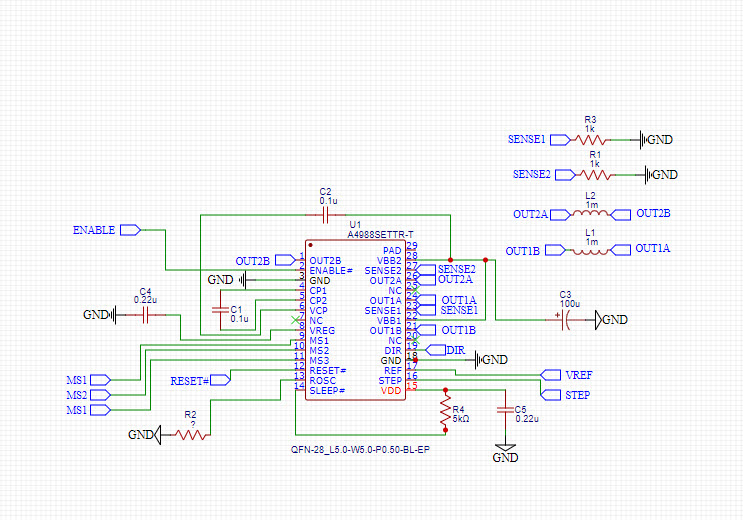Click the ENABLE net port flag
Screen dimensions: 743x520
click(x=130, y=230)
